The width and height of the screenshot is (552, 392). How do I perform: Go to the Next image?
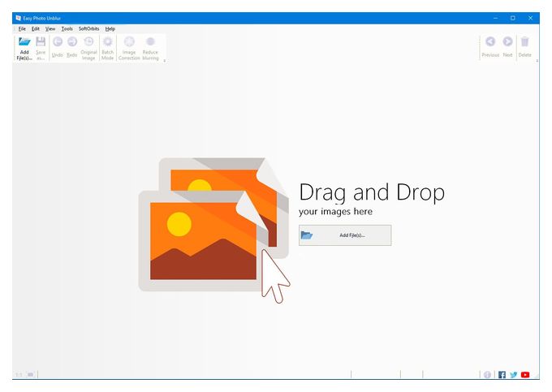507,47
